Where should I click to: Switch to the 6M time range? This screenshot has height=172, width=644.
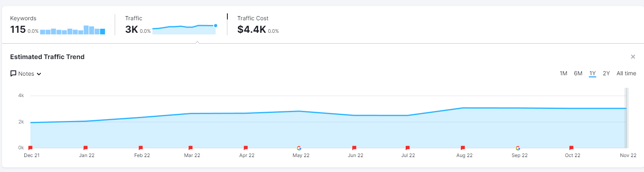pyautogui.click(x=578, y=73)
